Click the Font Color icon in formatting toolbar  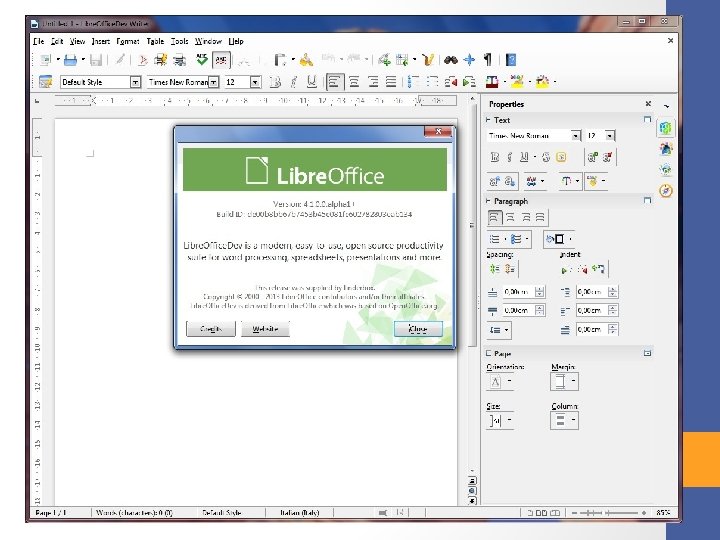click(492, 82)
